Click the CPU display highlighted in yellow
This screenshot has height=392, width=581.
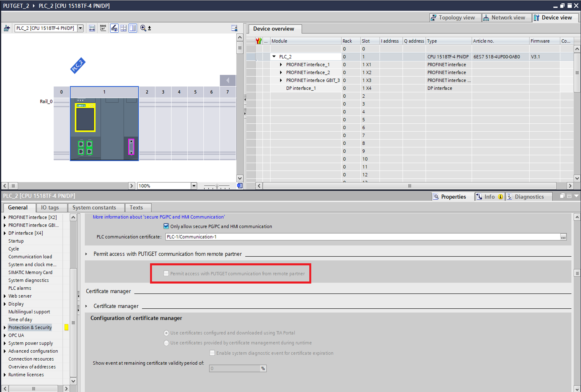pos(85,118)
